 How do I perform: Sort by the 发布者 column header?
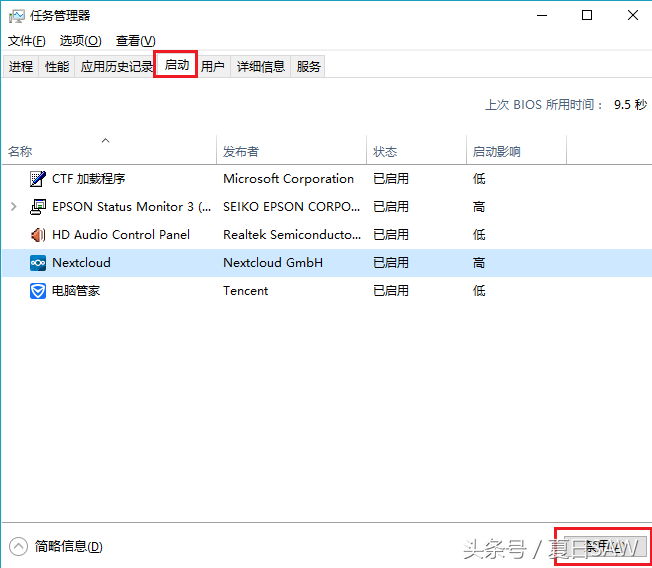coord(291,151)
